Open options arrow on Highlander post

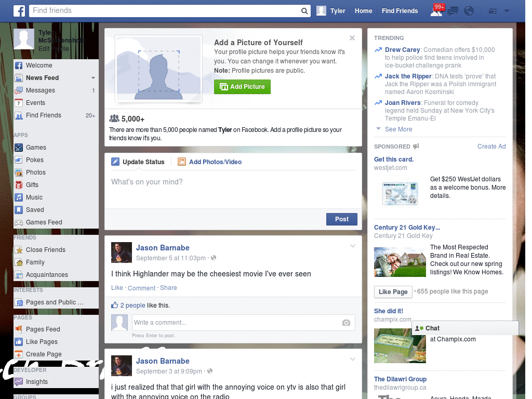click(353, 246)
